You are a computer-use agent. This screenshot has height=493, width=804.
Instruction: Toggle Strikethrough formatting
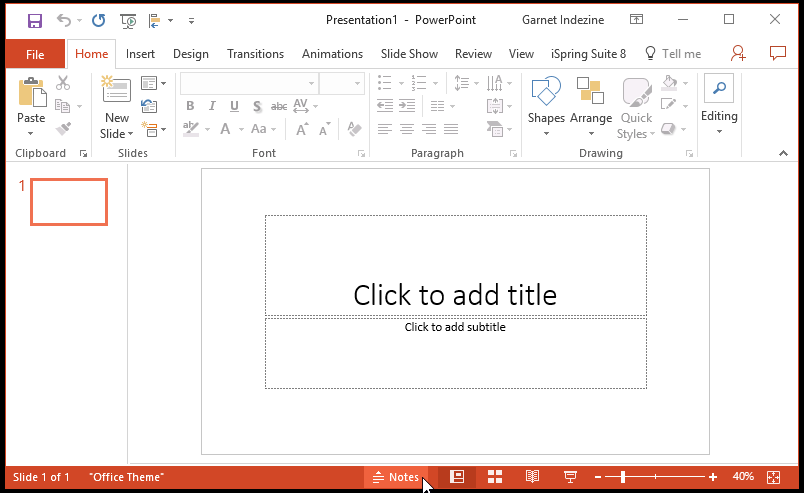[279, 106]
